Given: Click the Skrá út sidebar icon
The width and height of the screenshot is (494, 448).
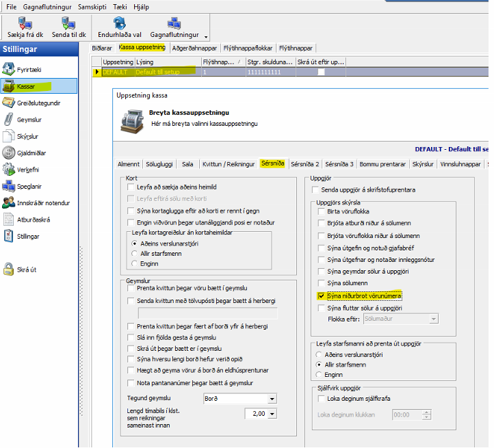Looking at the screenshot, I should pos(10,269).
